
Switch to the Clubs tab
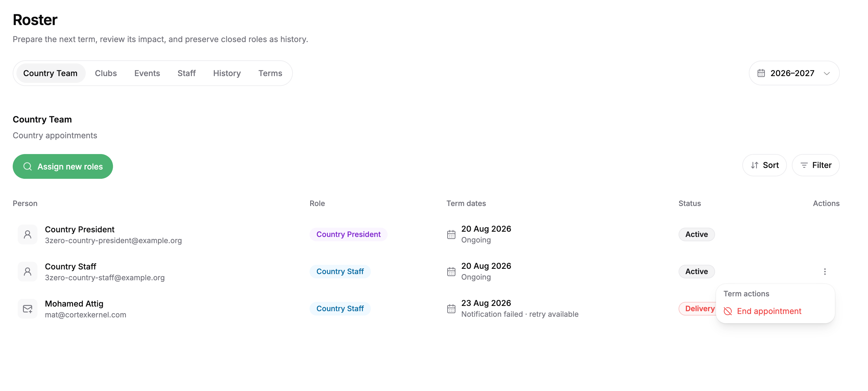pyautogui.click(x=106, y=73)
